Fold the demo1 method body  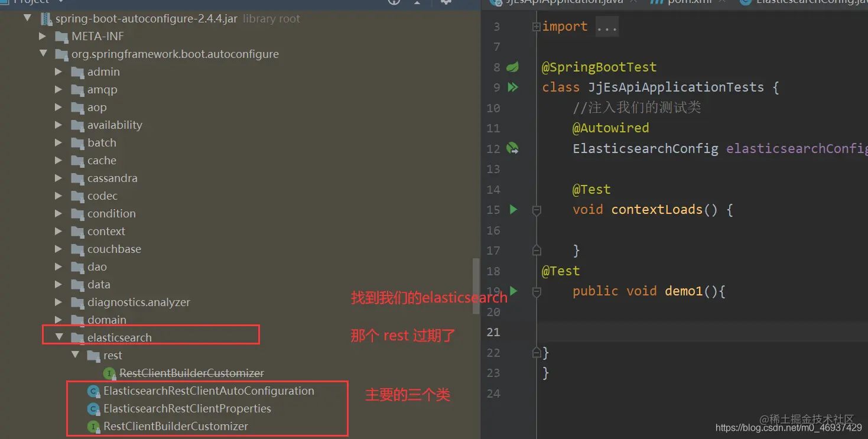pyautogui.click(x=537, y=291)
